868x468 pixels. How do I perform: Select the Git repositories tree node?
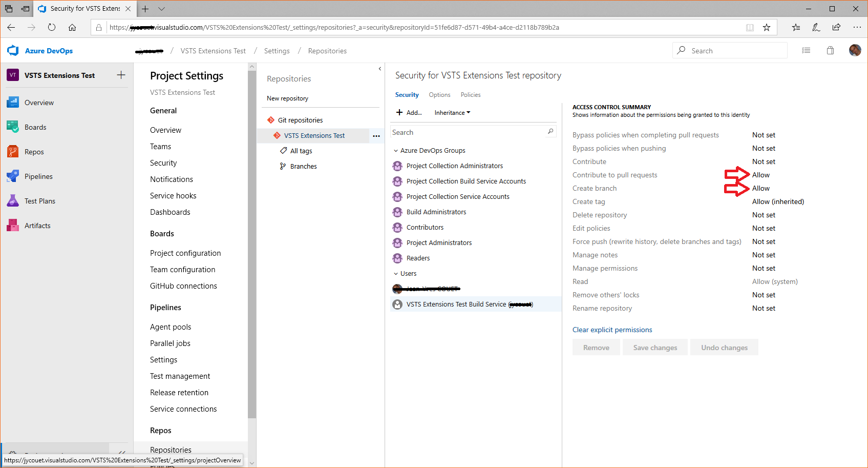(300, 120)
